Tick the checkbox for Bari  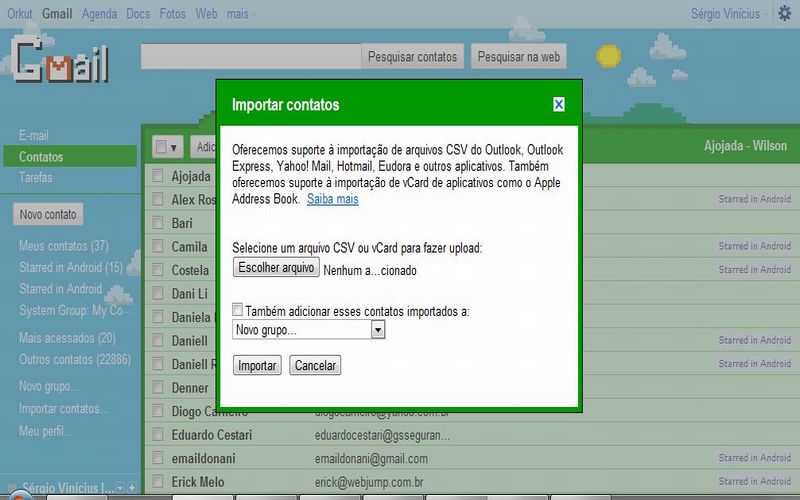tap(158, 222)
